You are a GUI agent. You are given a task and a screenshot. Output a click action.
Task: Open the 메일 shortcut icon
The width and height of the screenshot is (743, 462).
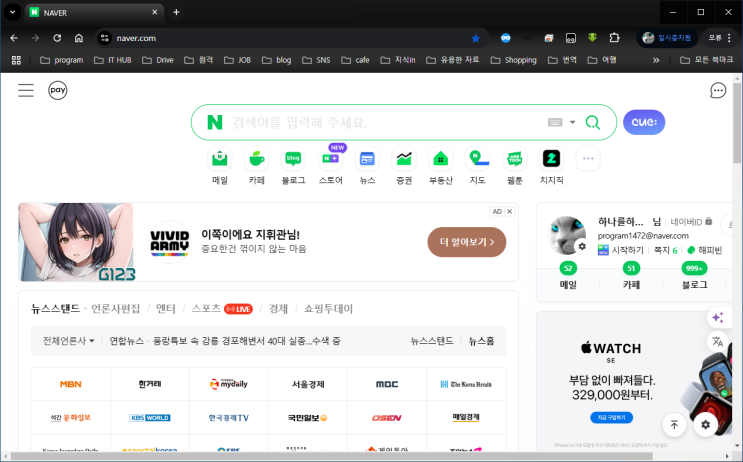pos(220,159)
